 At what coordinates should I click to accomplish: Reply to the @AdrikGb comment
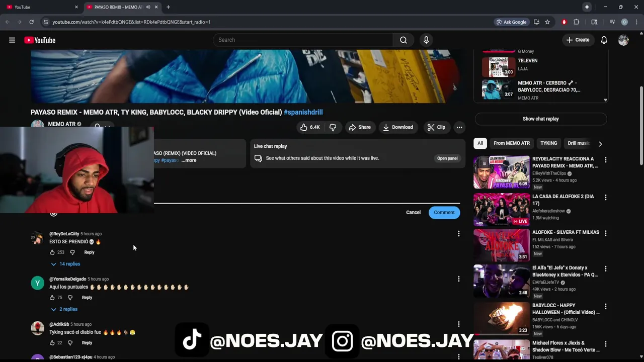[x=87, y=343]
